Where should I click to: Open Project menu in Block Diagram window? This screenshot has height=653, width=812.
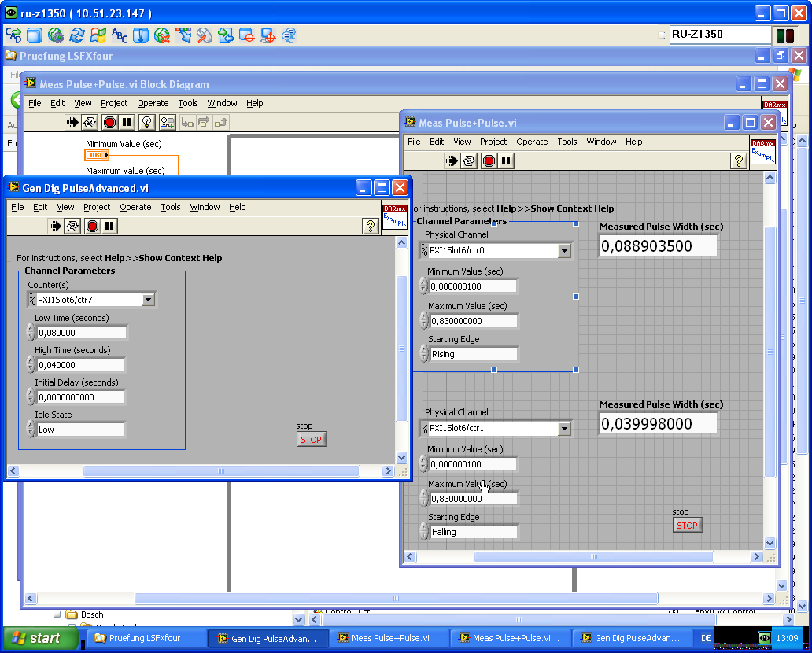coord(114,103)
